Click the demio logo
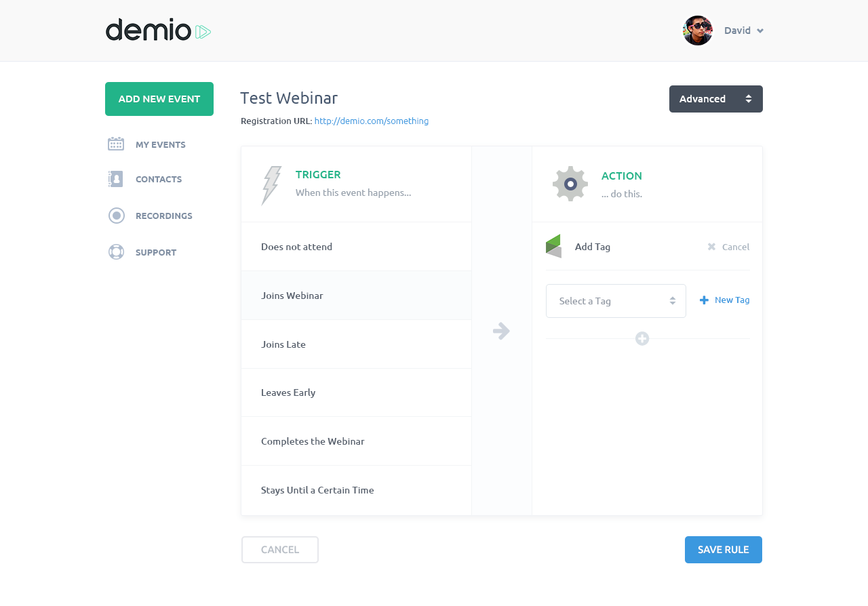This screenshot has width=868, height=606. (158, 31)
